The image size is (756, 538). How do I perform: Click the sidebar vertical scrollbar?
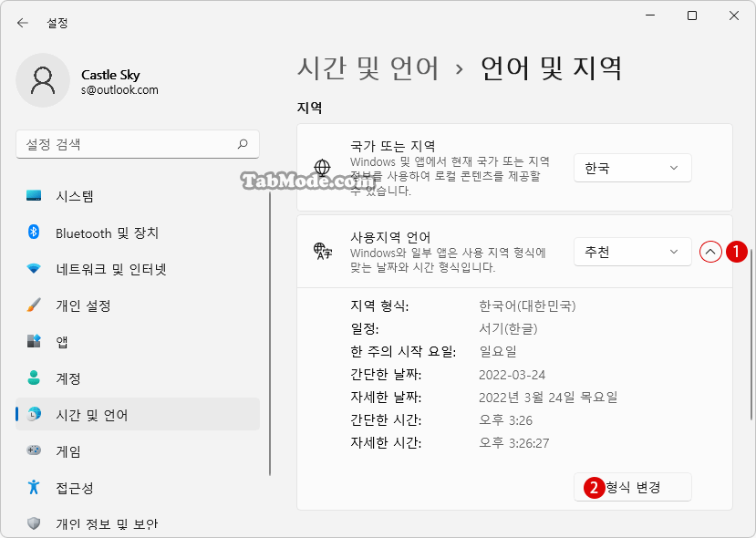point(270,334)
